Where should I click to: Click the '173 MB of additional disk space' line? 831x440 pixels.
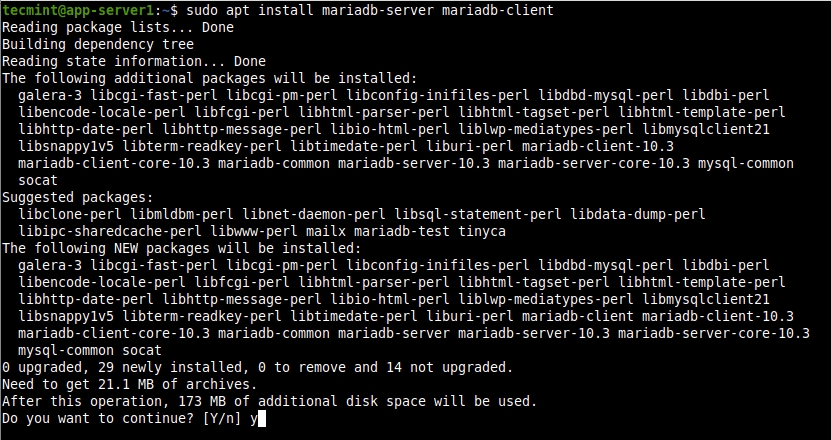pos(269,401)
